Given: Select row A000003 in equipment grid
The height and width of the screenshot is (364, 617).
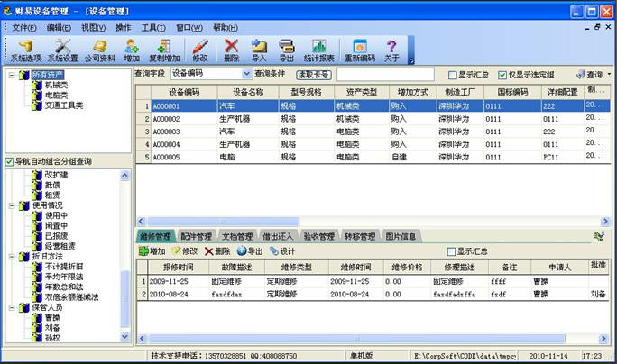Looking at the screenshot, I should 373,132.
